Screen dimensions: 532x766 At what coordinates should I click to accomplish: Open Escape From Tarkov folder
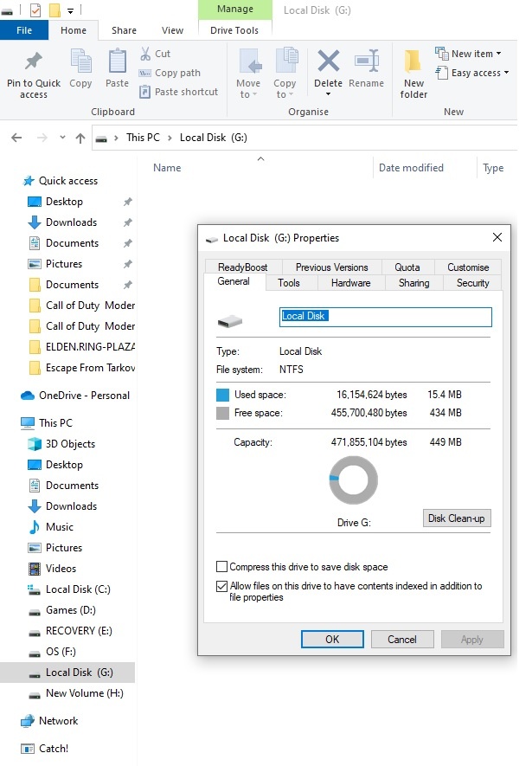[81, 367]
